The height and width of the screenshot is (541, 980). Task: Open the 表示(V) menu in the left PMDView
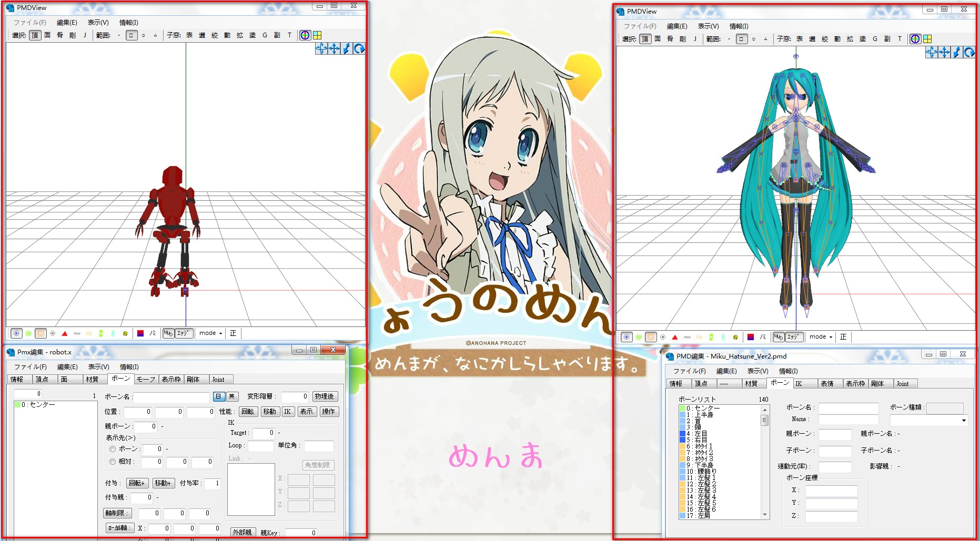click(x=98, y=23)
